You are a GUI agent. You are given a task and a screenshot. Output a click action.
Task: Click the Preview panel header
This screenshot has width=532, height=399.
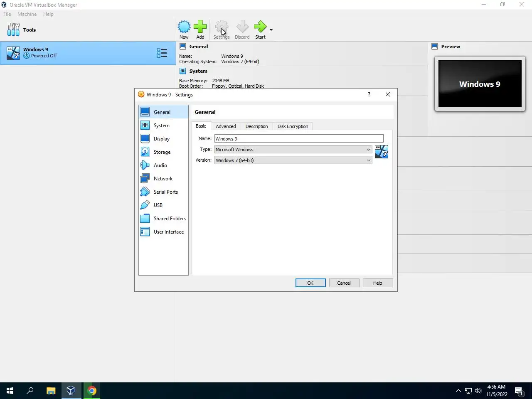(451, 47)
